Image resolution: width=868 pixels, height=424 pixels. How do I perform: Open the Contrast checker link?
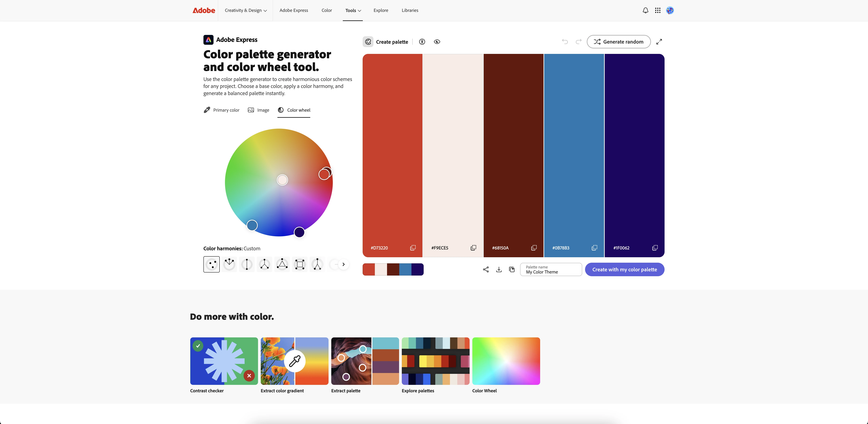click(207, 391)
